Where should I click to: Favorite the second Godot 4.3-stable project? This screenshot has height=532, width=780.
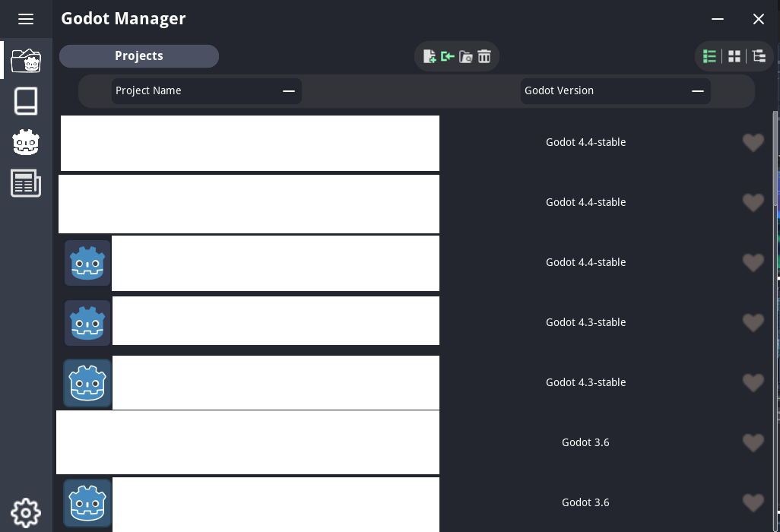click(753, 382)
